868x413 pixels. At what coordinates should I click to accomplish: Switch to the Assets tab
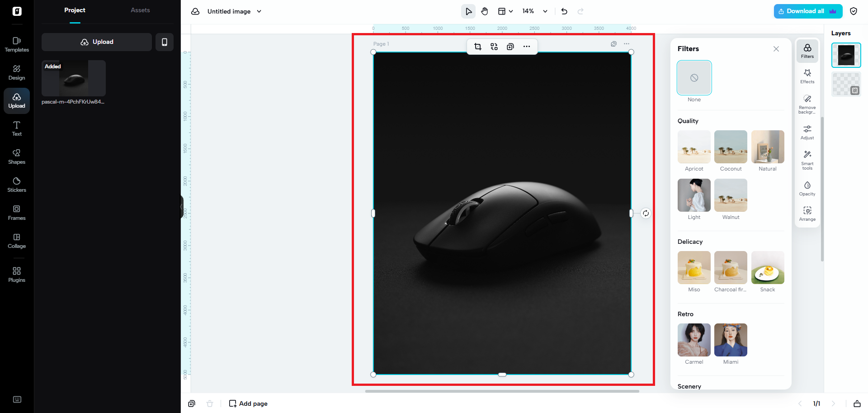140,10
